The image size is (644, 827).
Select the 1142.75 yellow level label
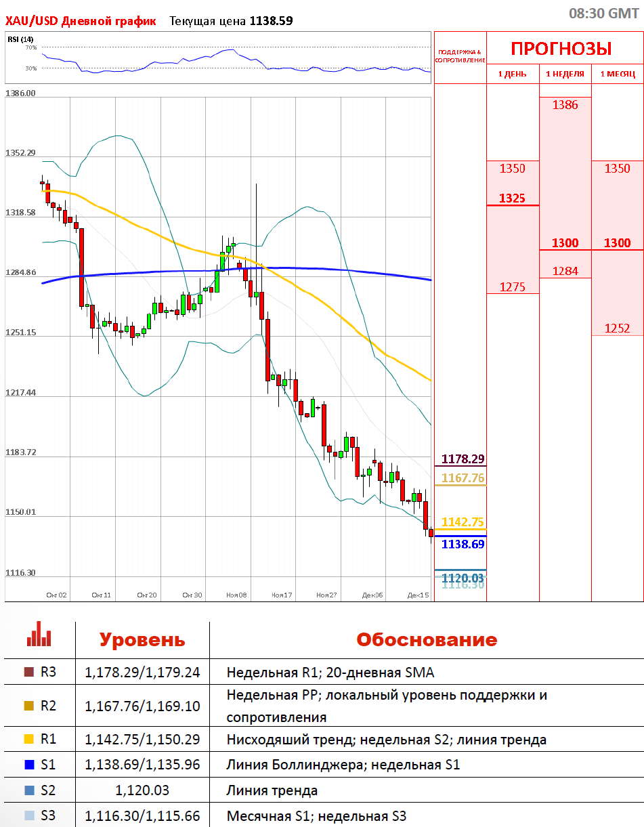[x=463, y=522]
